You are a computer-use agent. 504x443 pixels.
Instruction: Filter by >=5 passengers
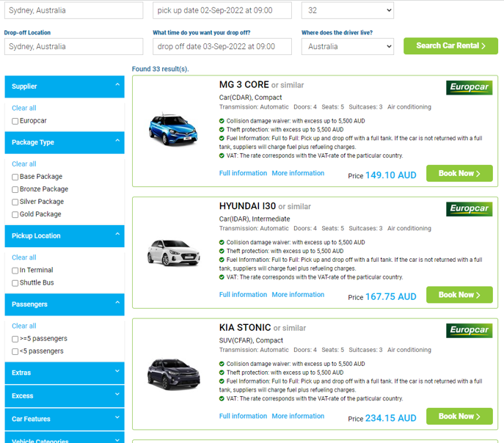15,339
